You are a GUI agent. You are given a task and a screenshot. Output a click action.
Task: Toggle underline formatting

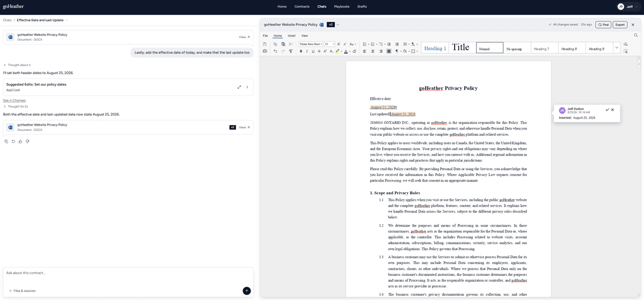coord(313,51)
